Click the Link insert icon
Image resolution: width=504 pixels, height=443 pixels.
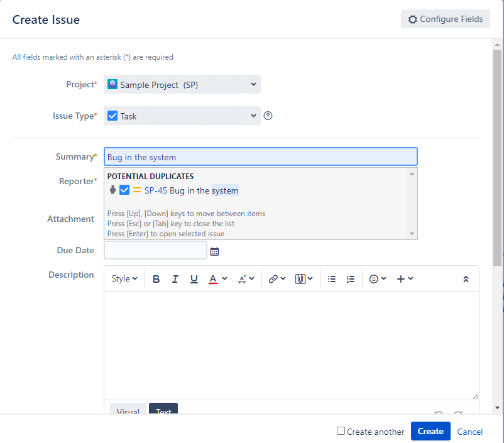pos(273,279)
